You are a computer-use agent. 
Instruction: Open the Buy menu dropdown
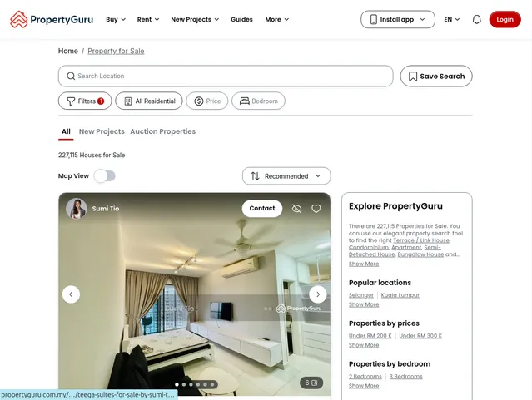click(x=116, y=19)
